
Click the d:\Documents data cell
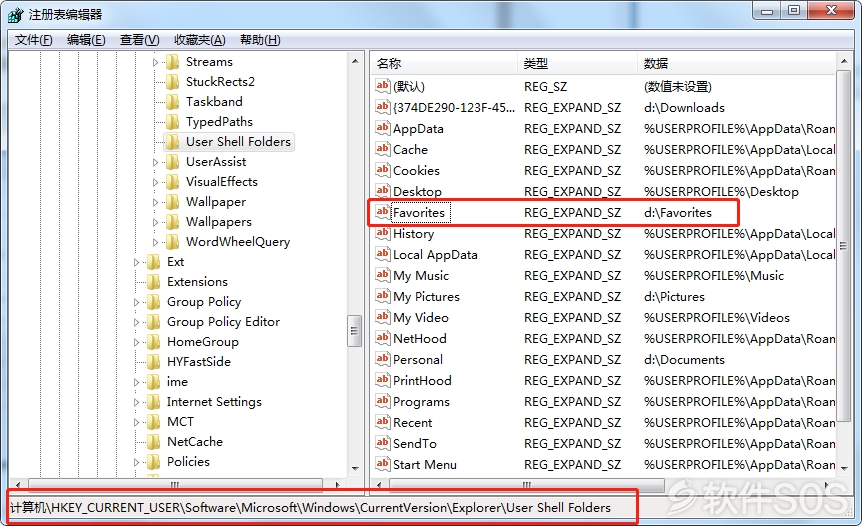684,360
